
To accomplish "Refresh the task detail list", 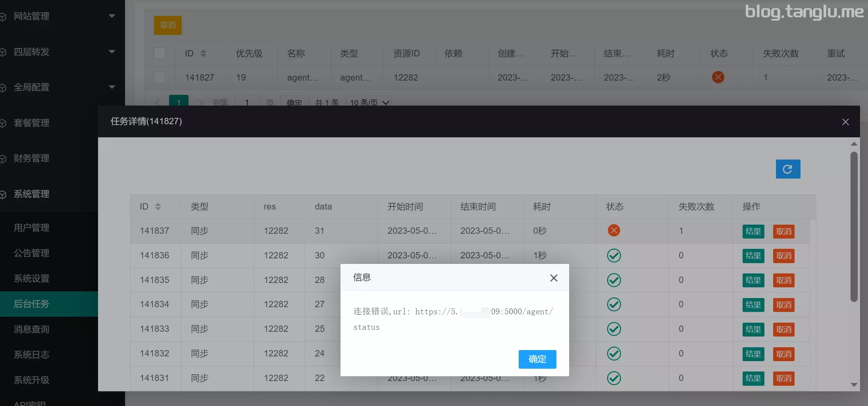I will 787,169.
